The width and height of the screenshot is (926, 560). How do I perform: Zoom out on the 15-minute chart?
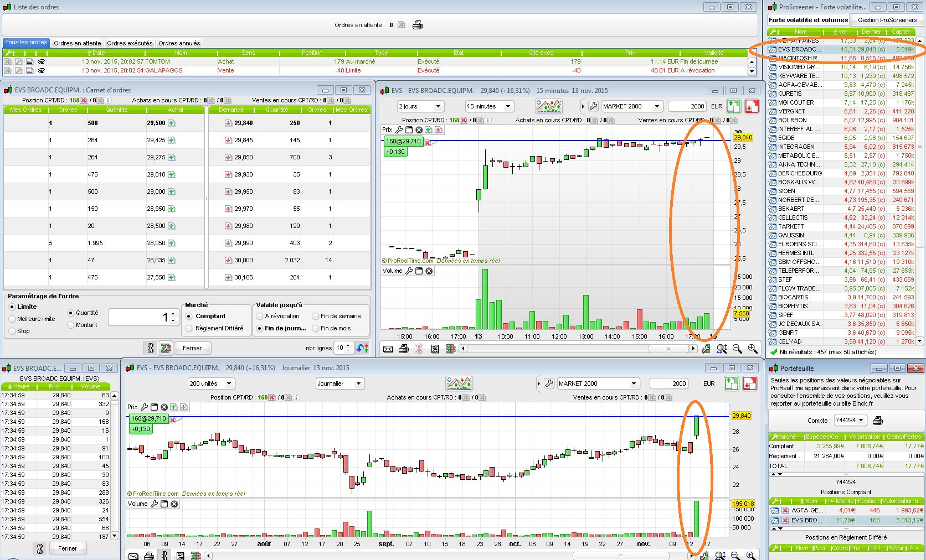[737, 349]
